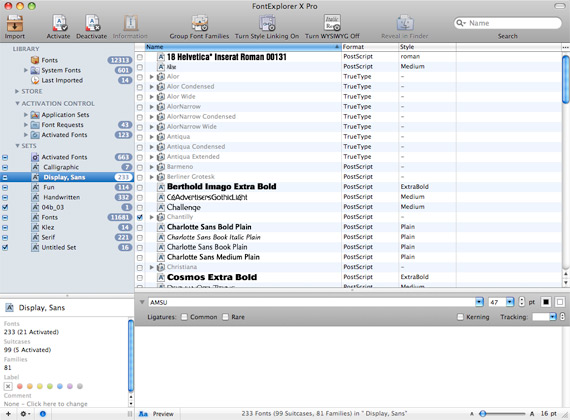Open the column options button

pyautogui.click(x=565, y=47)
